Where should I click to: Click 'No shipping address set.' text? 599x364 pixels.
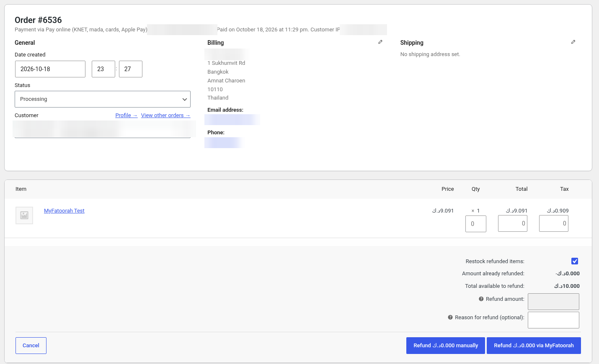pyautogui.click(x=430, y=54)
